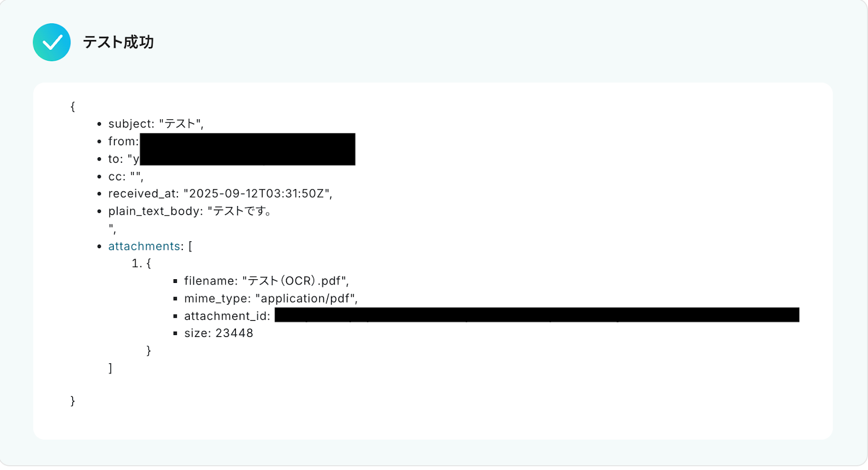The height and width of the screenshot is (470, 868).
Task: Click the redacted attachment_id value
Action: pyautogui.click(x=537, y=315)
